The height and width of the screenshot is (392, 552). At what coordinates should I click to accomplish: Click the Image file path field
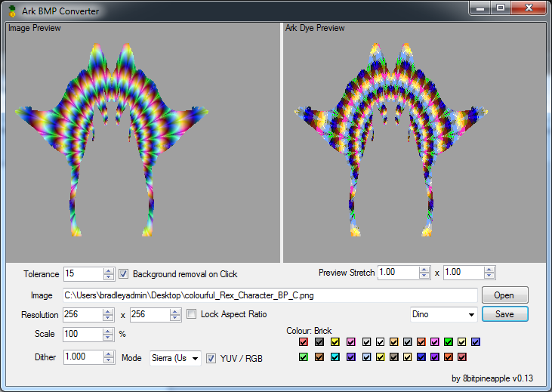(x=270, y=295)
